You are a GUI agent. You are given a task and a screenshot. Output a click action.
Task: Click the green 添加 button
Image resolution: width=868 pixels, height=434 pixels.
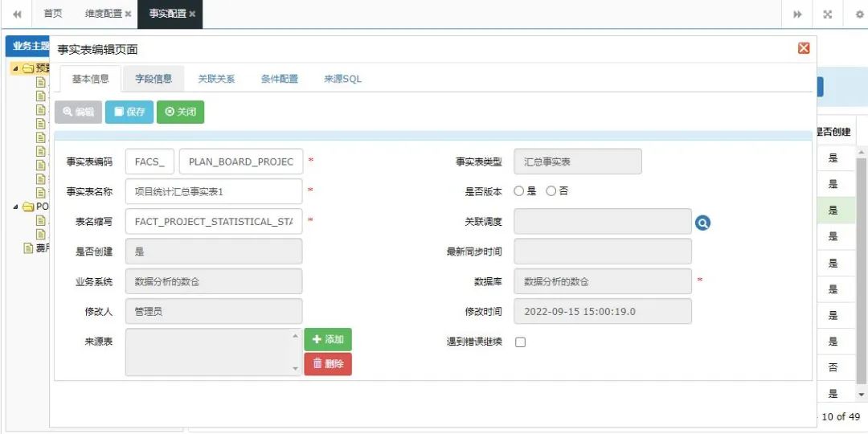[x=328, y=339]
